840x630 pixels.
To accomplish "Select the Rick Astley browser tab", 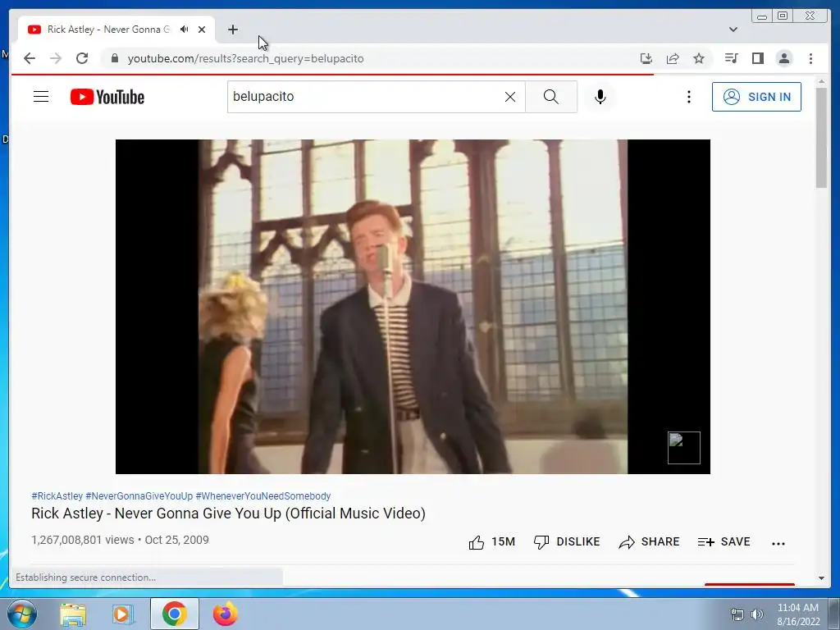I will point(109,30).
